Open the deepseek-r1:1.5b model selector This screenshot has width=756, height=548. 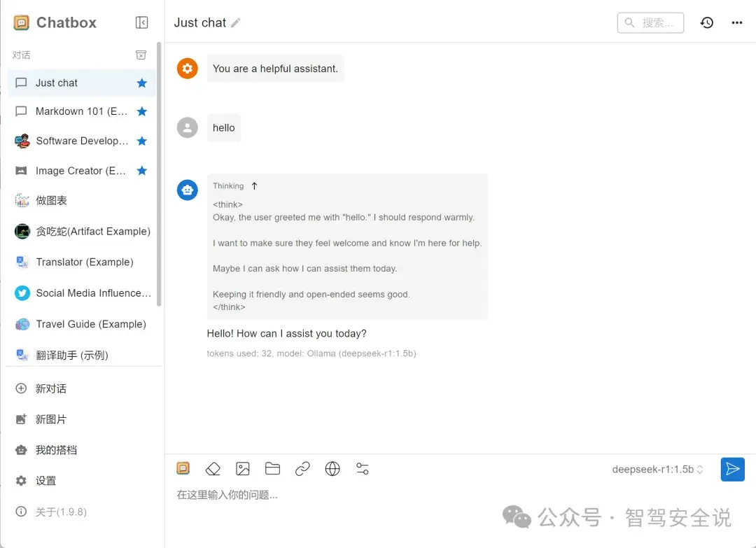tap(657, 470)
